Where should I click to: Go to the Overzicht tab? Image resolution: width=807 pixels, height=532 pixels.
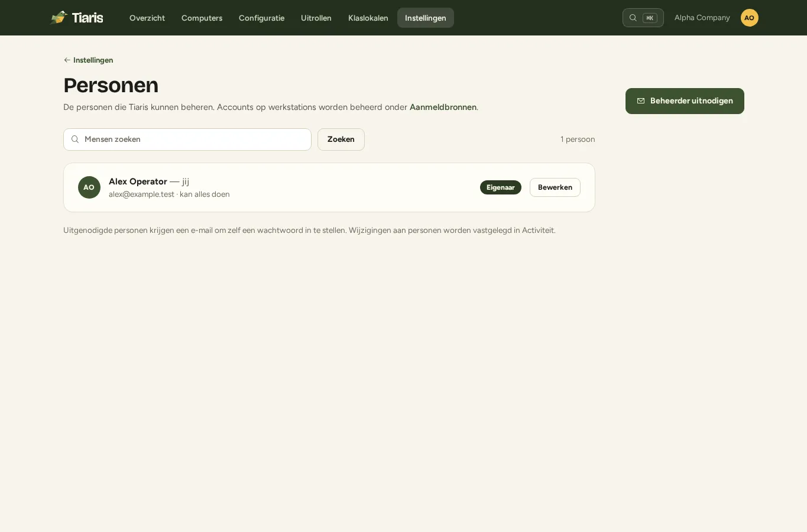[147, 18]
